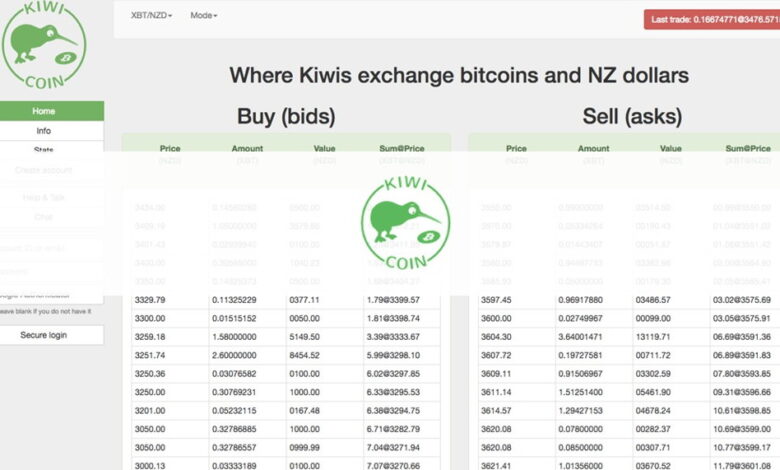
Task: Click the bids Amount column header
Action: [x=247, y=148]
